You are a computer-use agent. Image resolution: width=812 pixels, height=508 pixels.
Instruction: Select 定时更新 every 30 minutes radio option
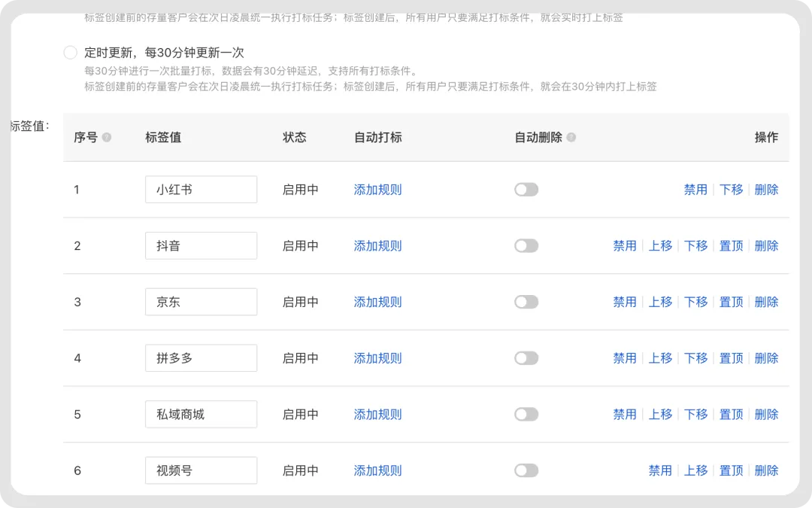pyautogui.click(x=71, y=53)
